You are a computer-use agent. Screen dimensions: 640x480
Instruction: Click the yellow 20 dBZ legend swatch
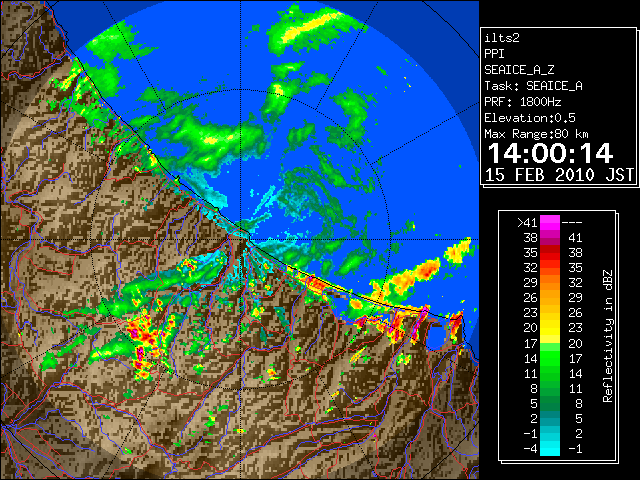[x=550, y=328]
